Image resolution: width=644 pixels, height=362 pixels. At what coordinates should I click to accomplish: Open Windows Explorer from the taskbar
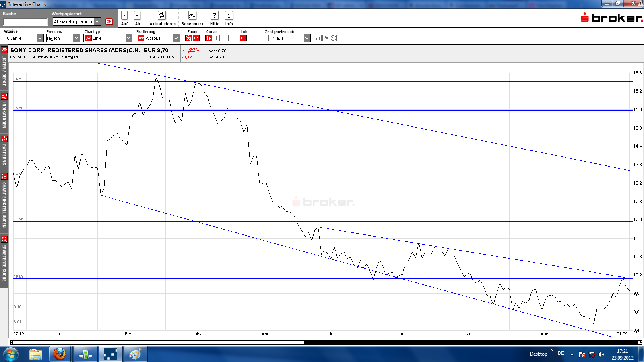36,354
